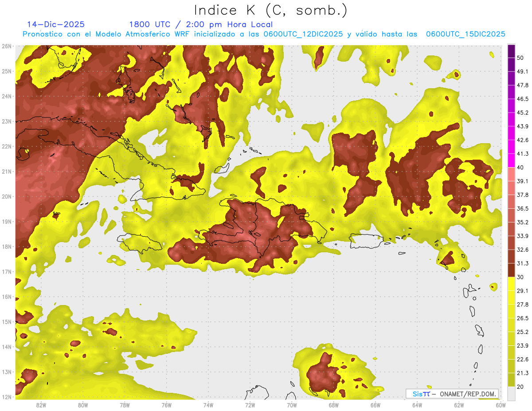Click the grey color bar segment below 20
Screen dimensions: 532x411
(511, 393)
